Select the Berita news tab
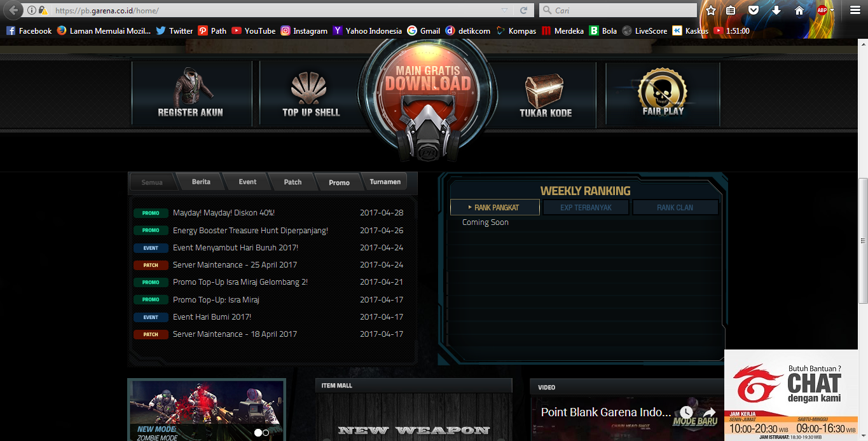Screen dimensions: 868x441 click(201, 182)
